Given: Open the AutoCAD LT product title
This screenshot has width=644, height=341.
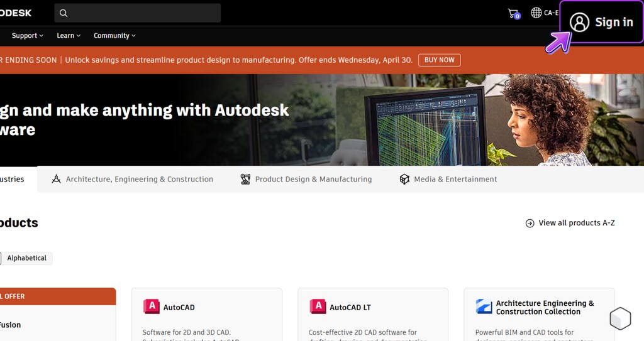Looking at the screenshot, I should (x=350, y=307).
